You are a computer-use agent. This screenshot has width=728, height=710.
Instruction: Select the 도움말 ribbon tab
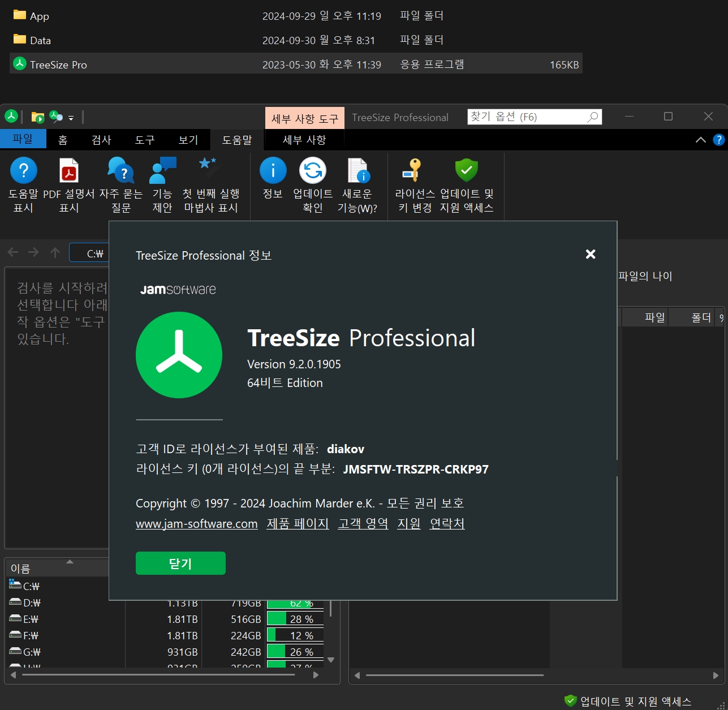tap(236, 140)
